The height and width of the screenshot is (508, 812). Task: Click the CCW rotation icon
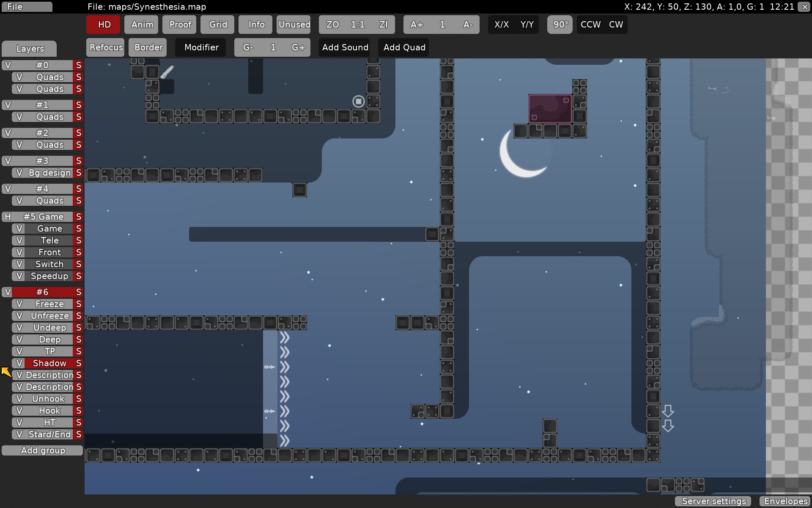click(589, 25)
